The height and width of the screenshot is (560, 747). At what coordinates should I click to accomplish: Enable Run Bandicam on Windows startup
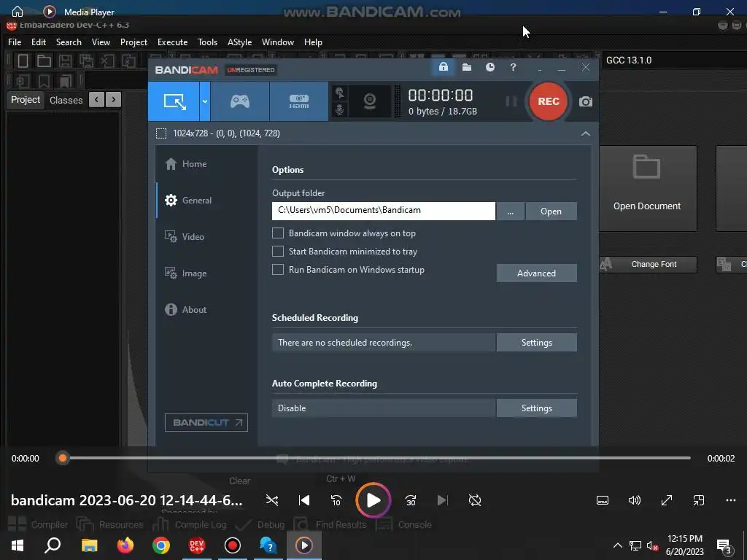pyautogui.click(x=278, y=270)
